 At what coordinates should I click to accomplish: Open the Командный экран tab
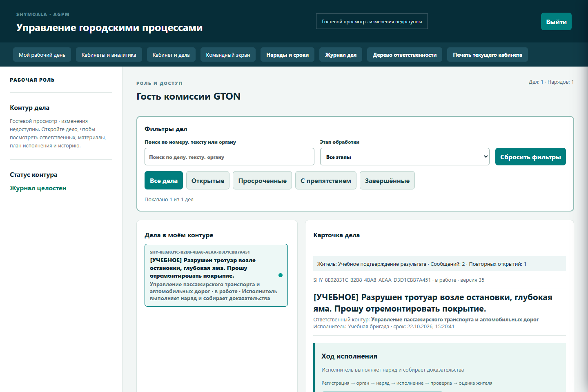tap(228, 55)
